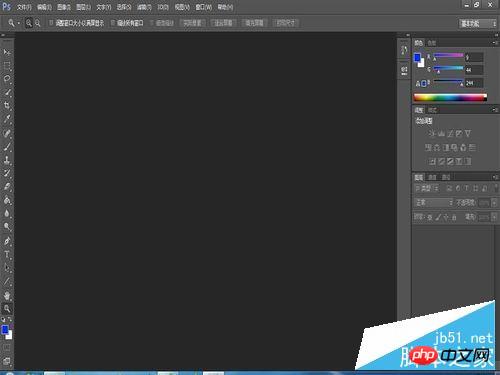The width and height of the screenshot is (500, 375).
Task: Open the workspace switcher dropdown
Action: tap(478, 23)
